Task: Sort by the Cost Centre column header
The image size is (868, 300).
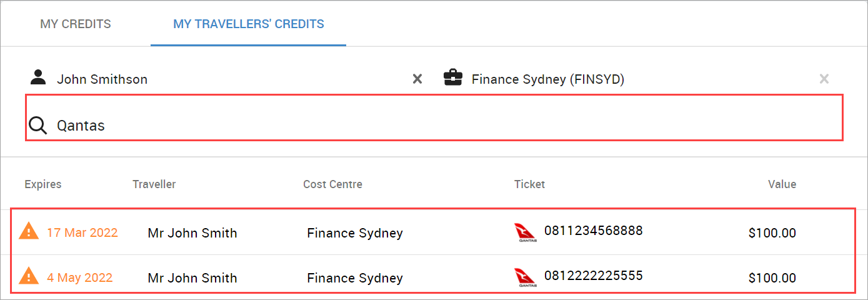Action: [332, 184]
